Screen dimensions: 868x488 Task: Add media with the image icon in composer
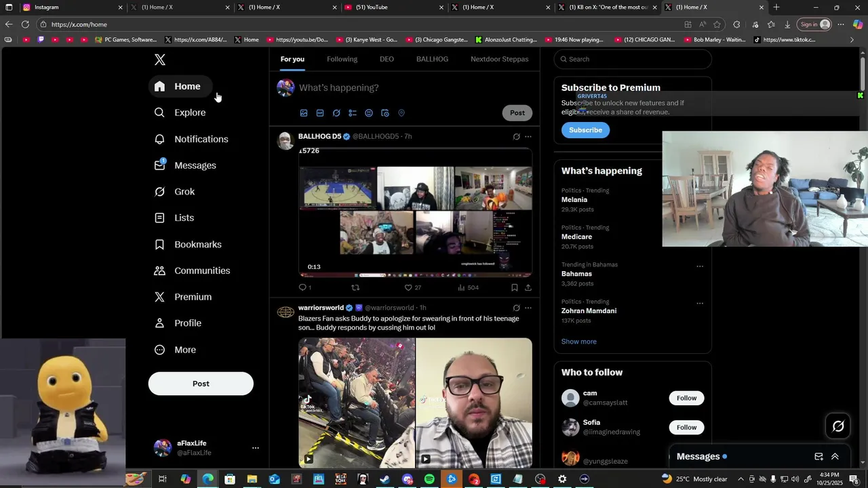[x=304, y=113]
